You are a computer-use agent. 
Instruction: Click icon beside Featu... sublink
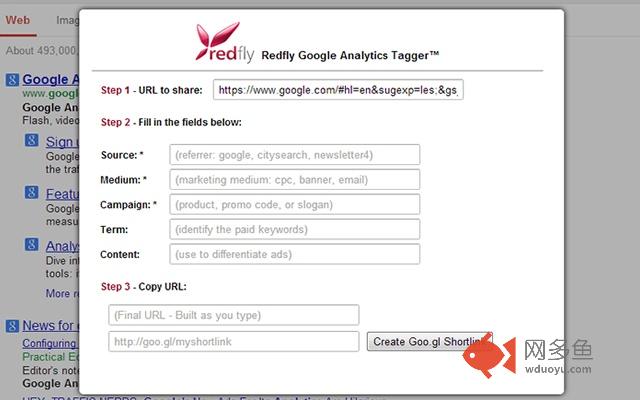(31, 193)
